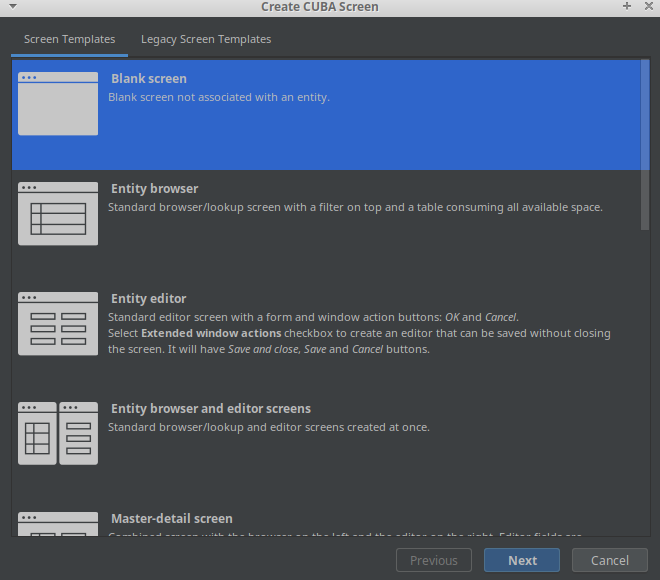Select the Entity browser template icon
The height and width of the screenshot is (580, 660).
point(58,213)
